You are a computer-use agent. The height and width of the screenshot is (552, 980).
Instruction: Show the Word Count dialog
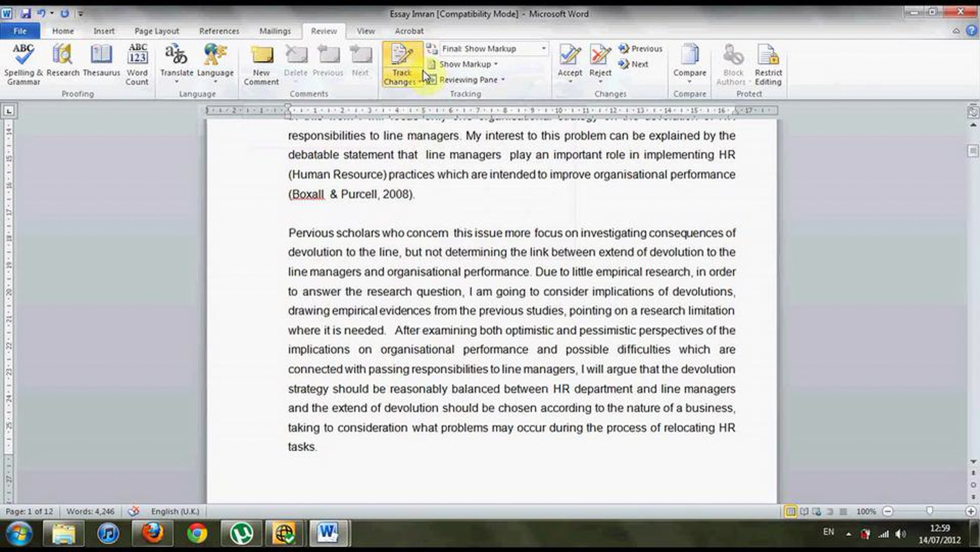coord(137,56)
